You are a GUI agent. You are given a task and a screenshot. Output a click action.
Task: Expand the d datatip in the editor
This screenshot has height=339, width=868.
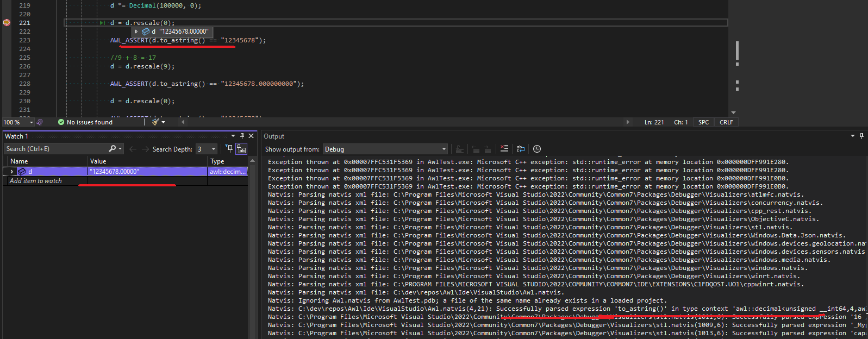point(136,32)
